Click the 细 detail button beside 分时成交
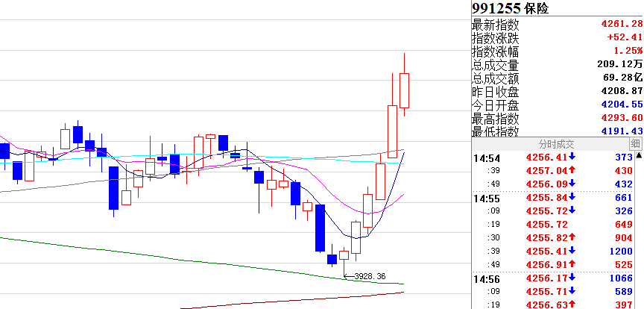The height and width of the screenshot is (309, 644). pos(635,144)
